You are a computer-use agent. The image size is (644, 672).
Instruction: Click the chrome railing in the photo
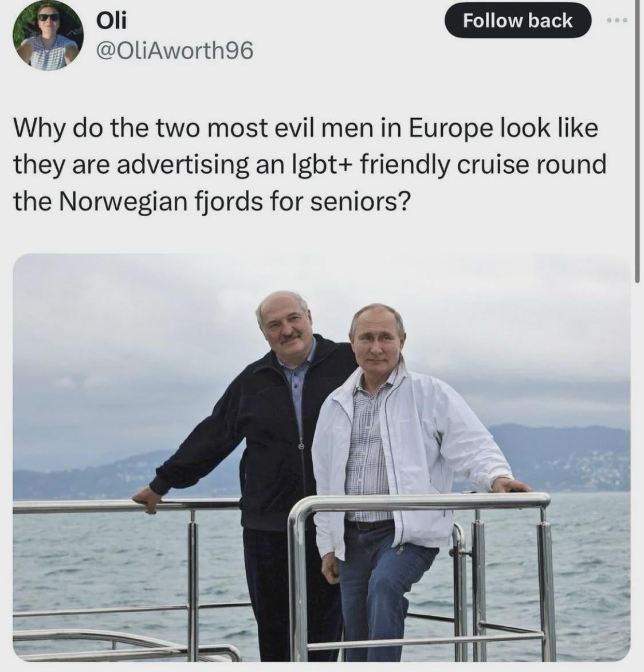[x=419, y=502]
